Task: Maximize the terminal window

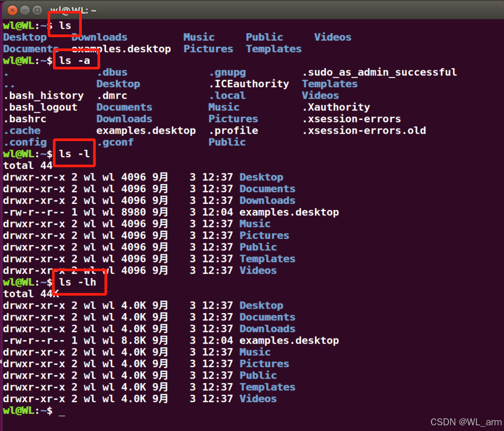Action: pos(38,10)
